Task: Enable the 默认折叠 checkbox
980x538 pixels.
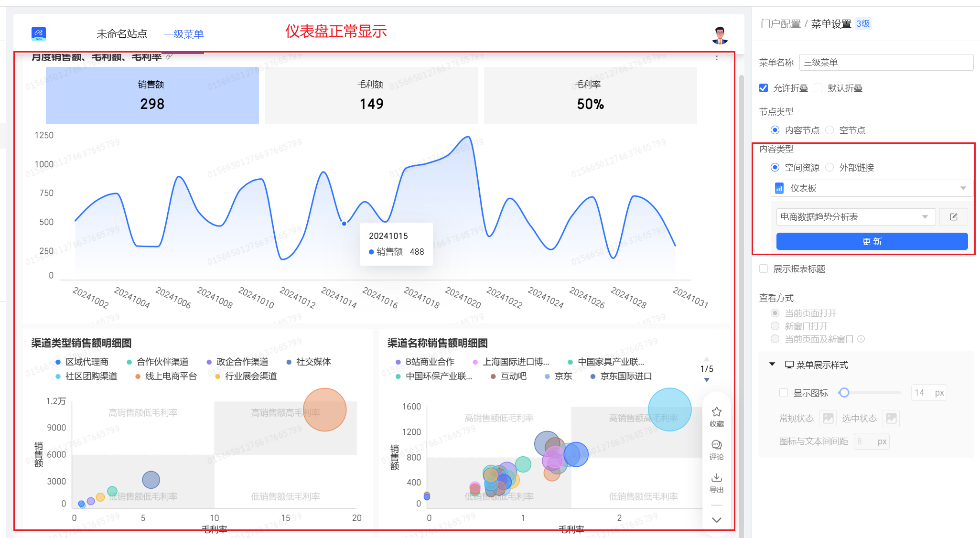Action: (x=818, y=88)
